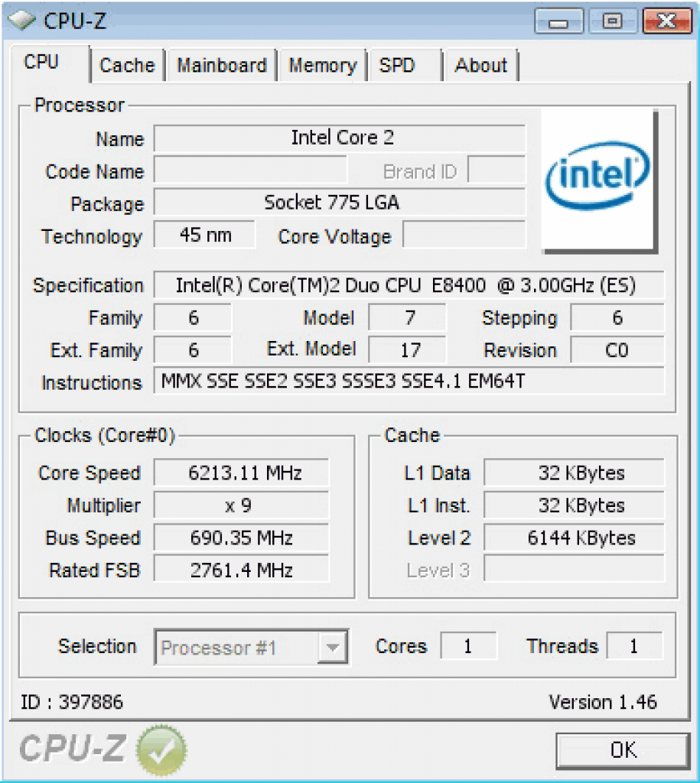
Task: Click the Ext. Family value field
Action: pyautogui.click(x=193, y=350)
